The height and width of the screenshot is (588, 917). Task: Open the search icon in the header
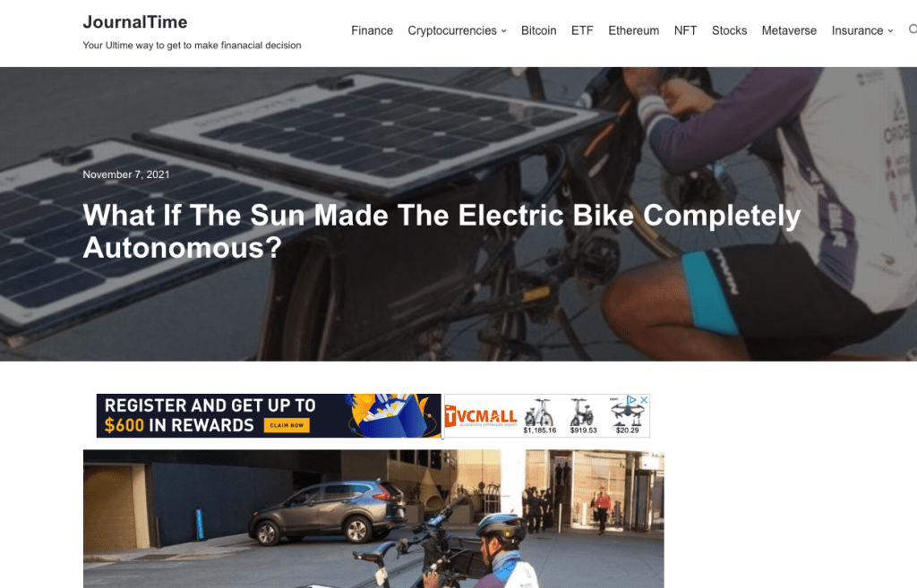click(913, 30)
